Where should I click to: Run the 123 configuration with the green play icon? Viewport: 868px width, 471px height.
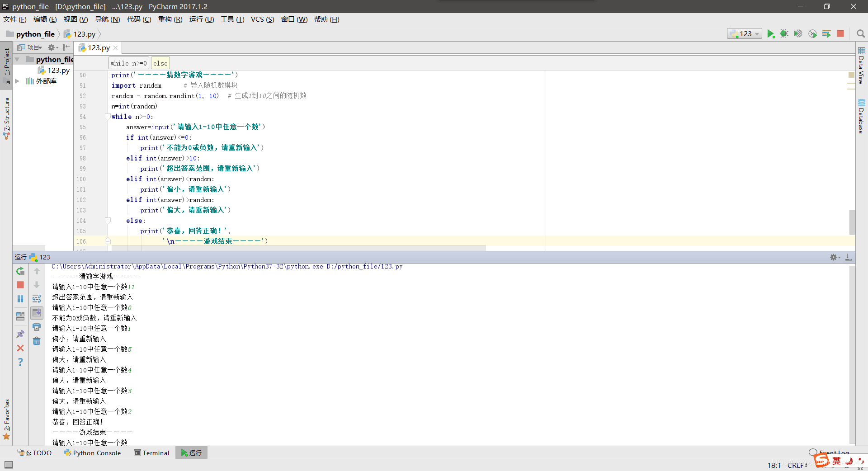point(771,34)
